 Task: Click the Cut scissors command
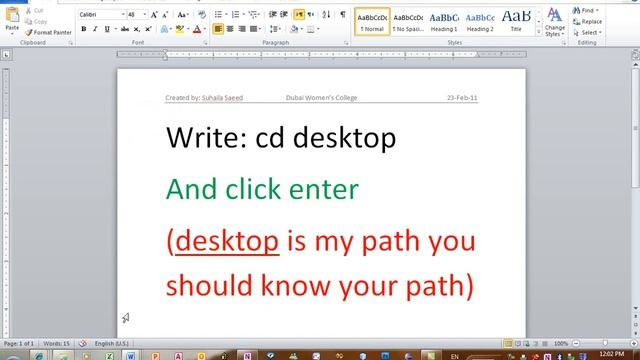tap(34, 11)
